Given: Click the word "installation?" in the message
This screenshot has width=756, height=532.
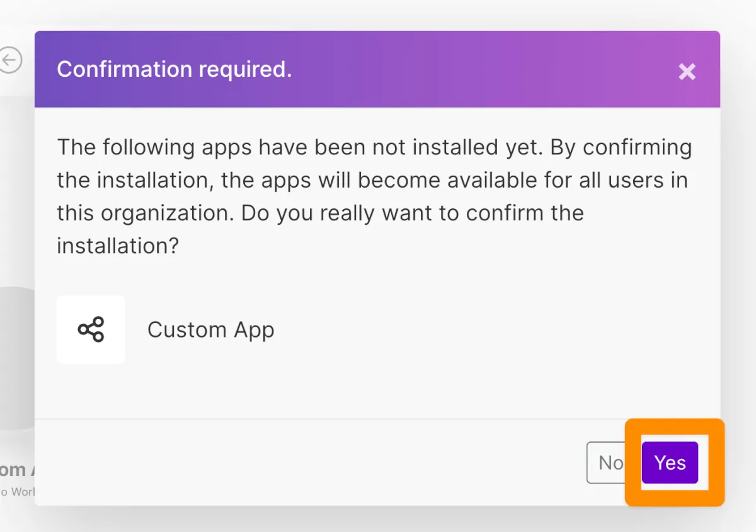Looking at the screenshot, I should (118, 246).
